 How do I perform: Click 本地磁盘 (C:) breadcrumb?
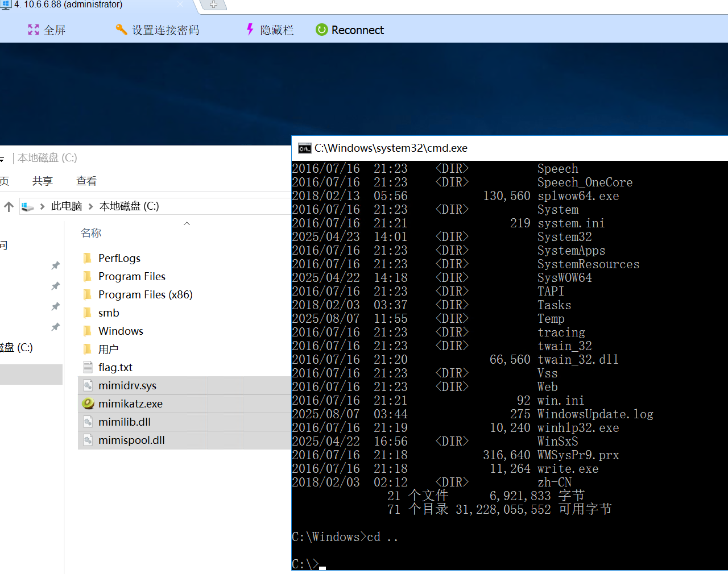[129, 206]
